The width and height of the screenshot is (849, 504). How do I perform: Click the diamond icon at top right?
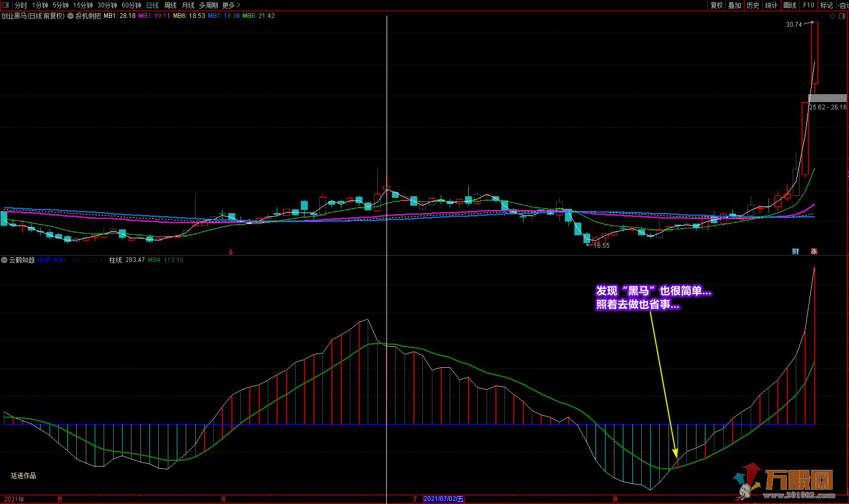pos(832,16)
